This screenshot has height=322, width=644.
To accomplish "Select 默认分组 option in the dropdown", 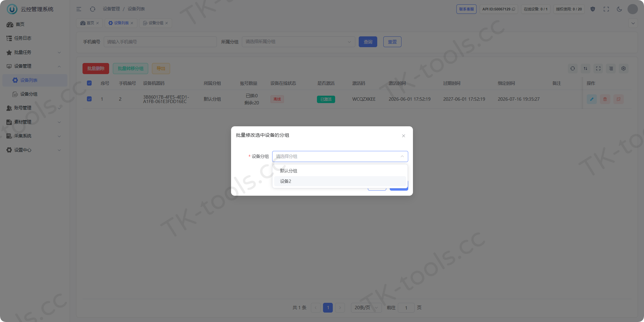I will [x=340, y=171].
